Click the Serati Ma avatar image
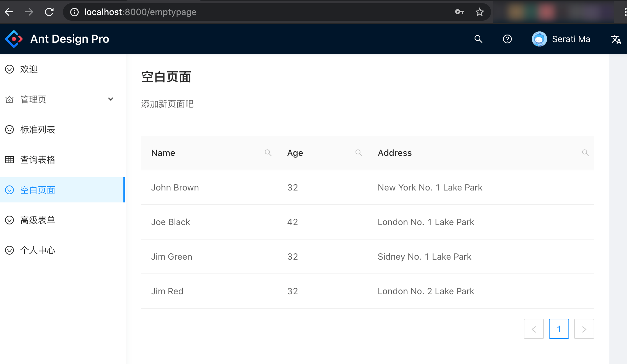 pos(539,39)
